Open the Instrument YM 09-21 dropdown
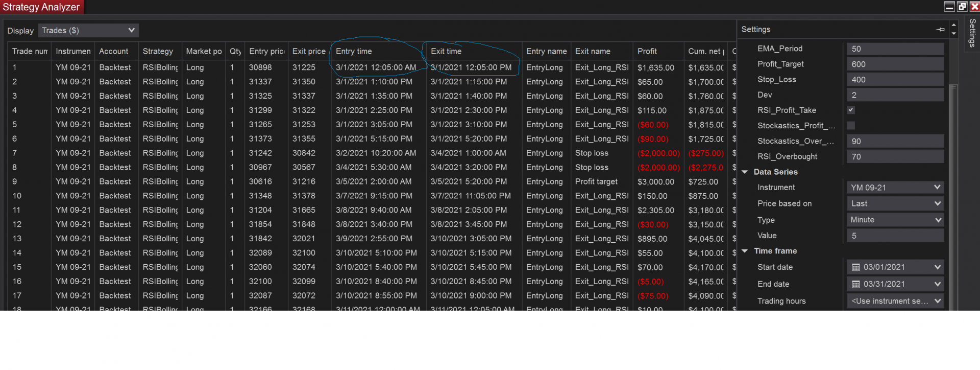Image resolution: width=980 pixels, height=370 pixels. coord(895,188)
